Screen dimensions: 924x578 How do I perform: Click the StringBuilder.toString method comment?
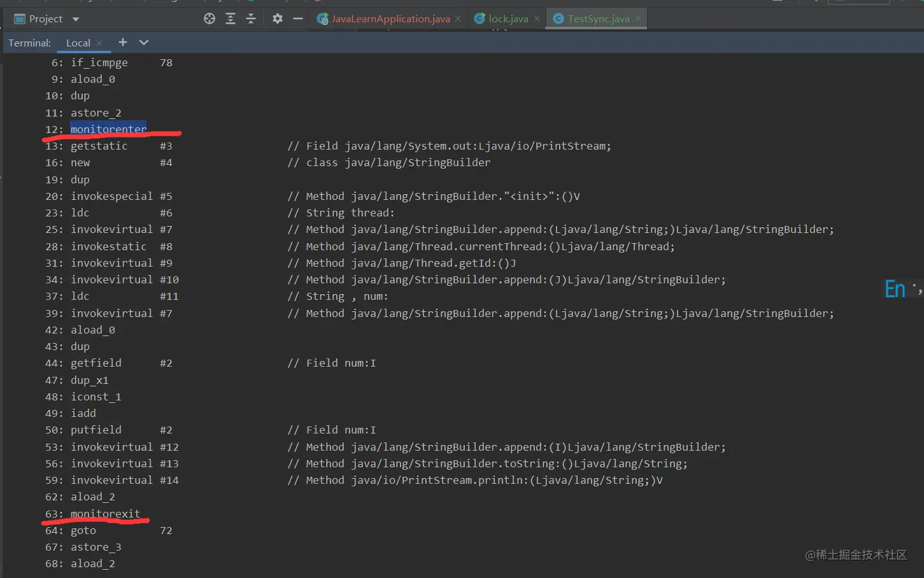click(x=487, y=463)
